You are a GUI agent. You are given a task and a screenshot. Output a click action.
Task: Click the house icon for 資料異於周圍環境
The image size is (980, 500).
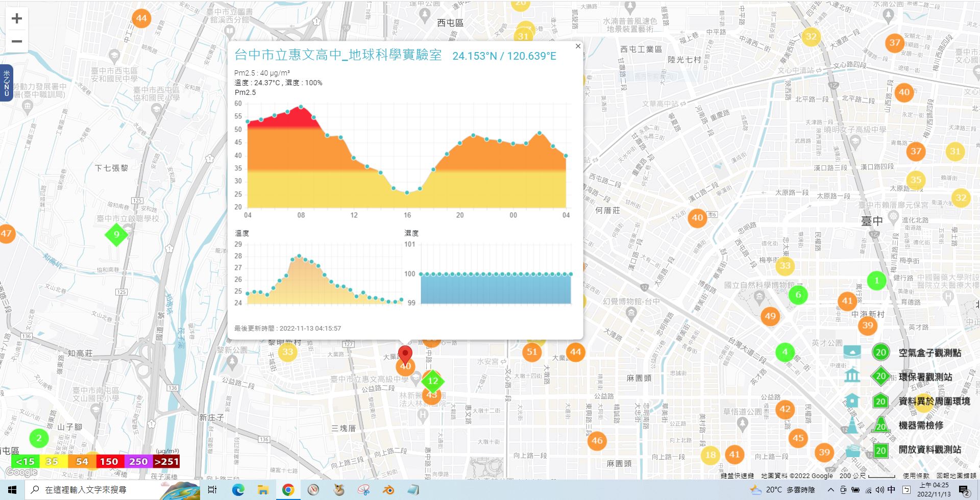tap(852, 401)
